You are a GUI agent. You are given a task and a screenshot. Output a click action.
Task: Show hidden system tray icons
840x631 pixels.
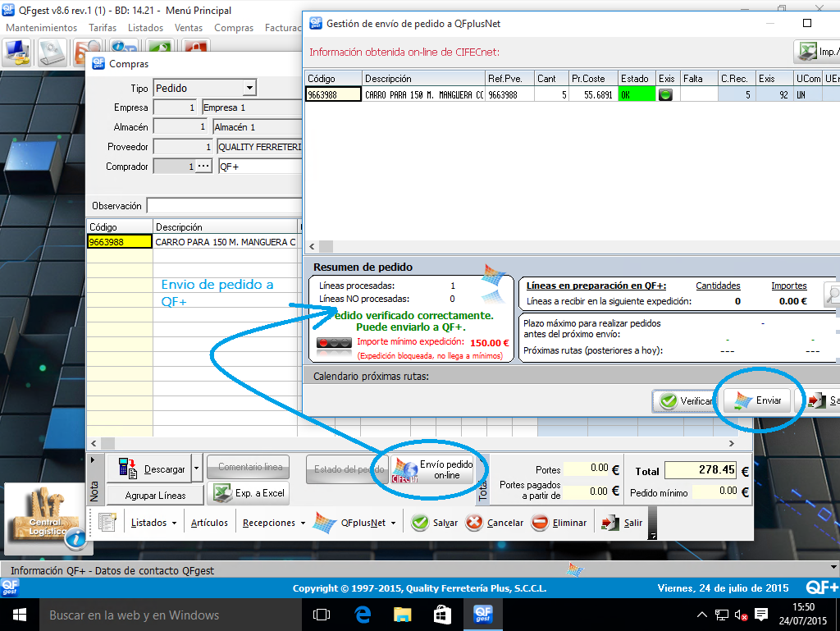pyautogui.click(x=702, y=615)
